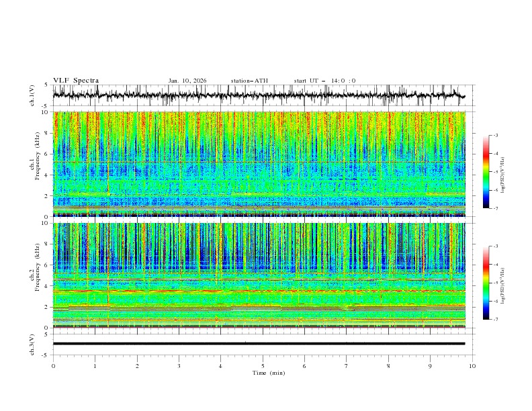Image resolution: width=532 pixels, height=411 pixels.
Task: Select the 5 minute tick label
Action: click(x=263, y=365)
